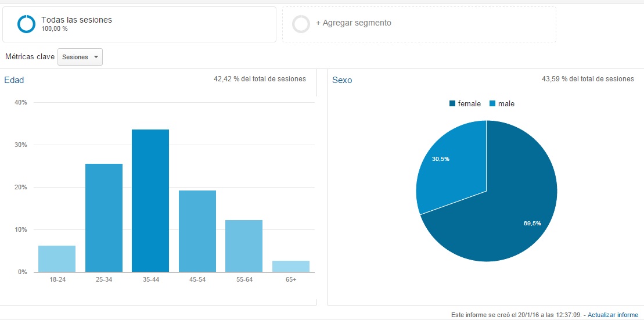This screenshot has width=644, height=320.
Task: Click the Todas las sesiones donut icon
Action: coord(26,24)
